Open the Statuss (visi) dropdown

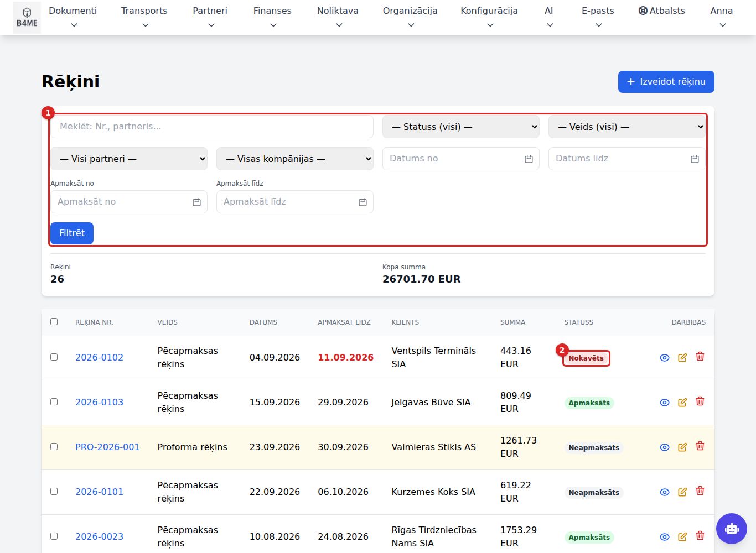[461, 127]
